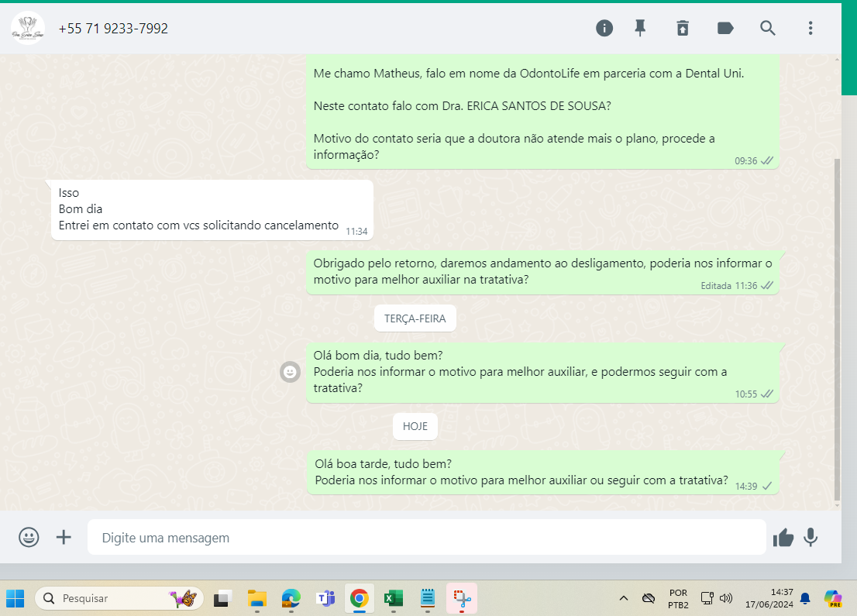
Task: Click the HOJE date separator
Action: 415,426
